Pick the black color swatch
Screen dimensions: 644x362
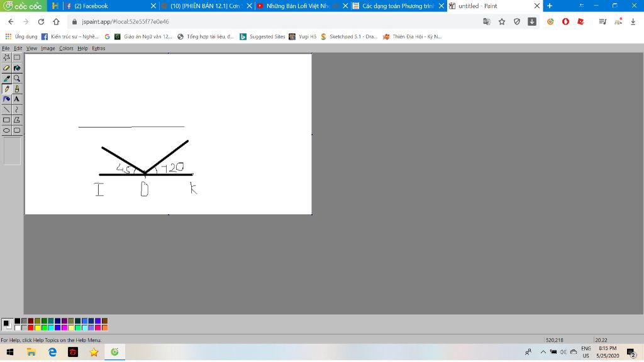click(x=17, y=321)
